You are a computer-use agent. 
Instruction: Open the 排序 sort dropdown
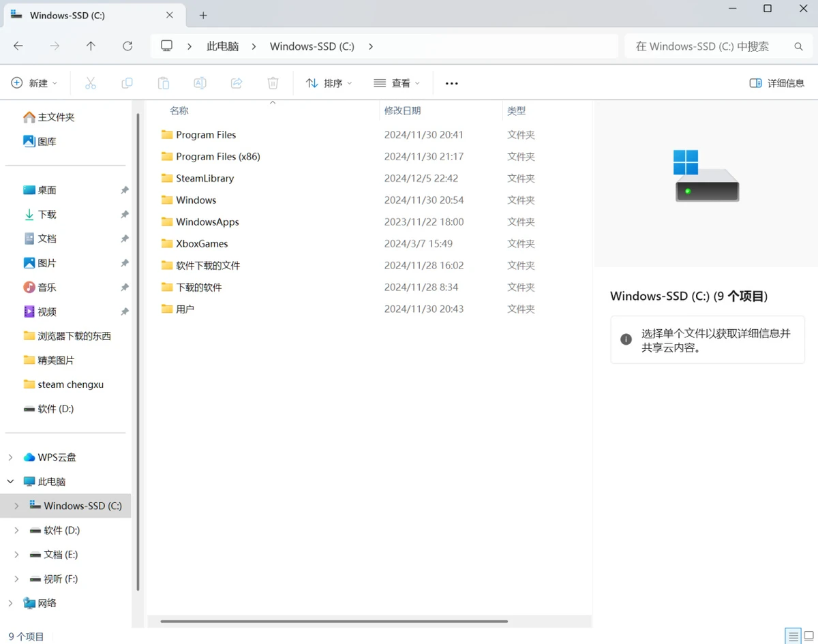pyautogui.click(x=329, y=83)
